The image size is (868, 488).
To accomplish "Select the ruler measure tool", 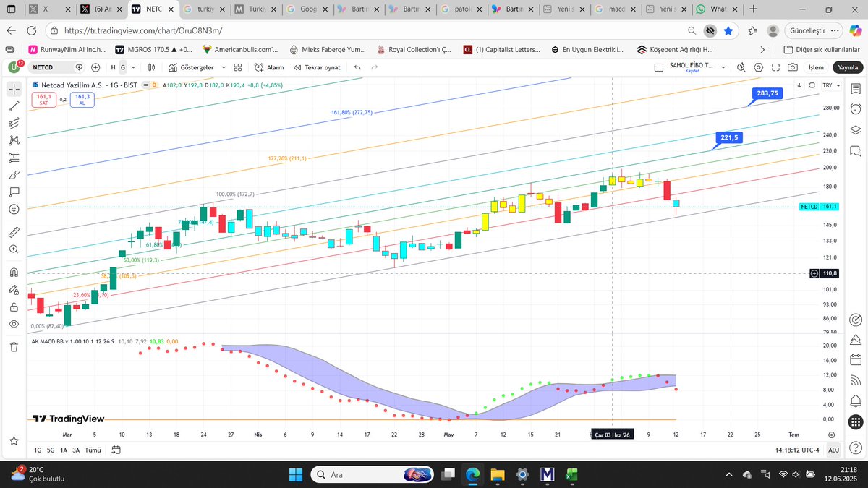I will click(14, 231).
